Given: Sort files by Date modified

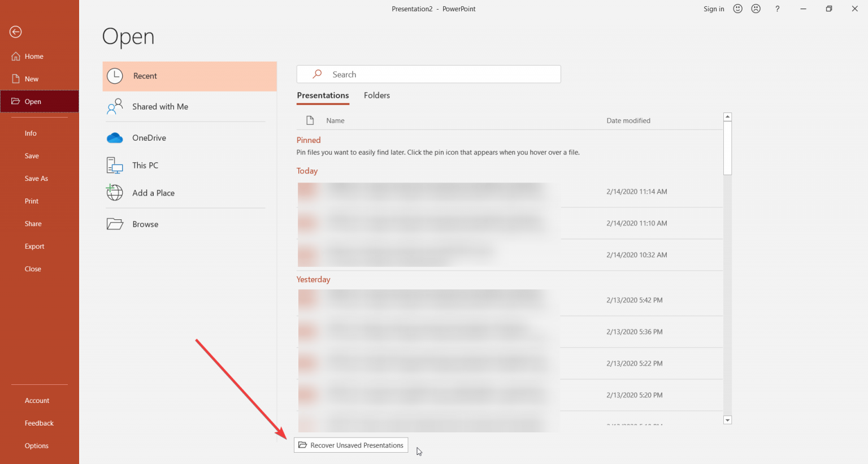Looking at the screenshot, I should (x=628, y=120).
